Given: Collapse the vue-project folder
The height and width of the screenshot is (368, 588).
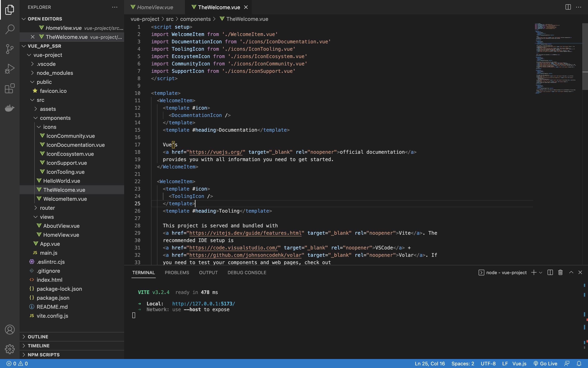Looking at the screenshot, I should click(x=72, y=55).
